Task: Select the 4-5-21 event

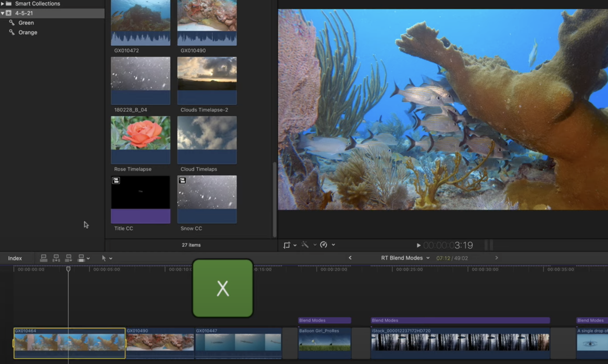Action: coord(52,13)
